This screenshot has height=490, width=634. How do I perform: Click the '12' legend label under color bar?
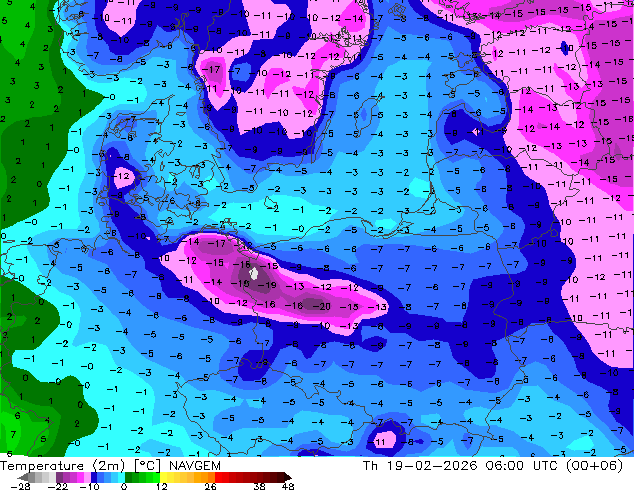click(162, 486)
